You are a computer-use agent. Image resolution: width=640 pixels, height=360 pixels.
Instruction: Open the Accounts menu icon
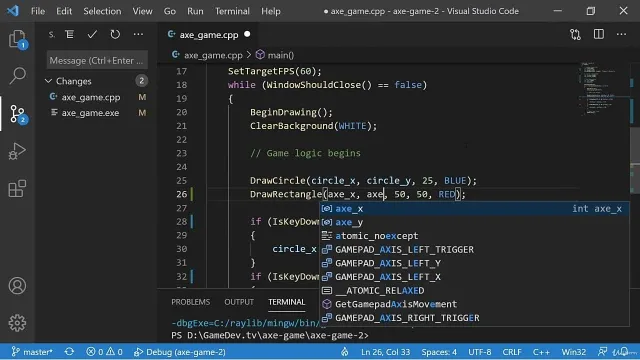pos(17,286)
